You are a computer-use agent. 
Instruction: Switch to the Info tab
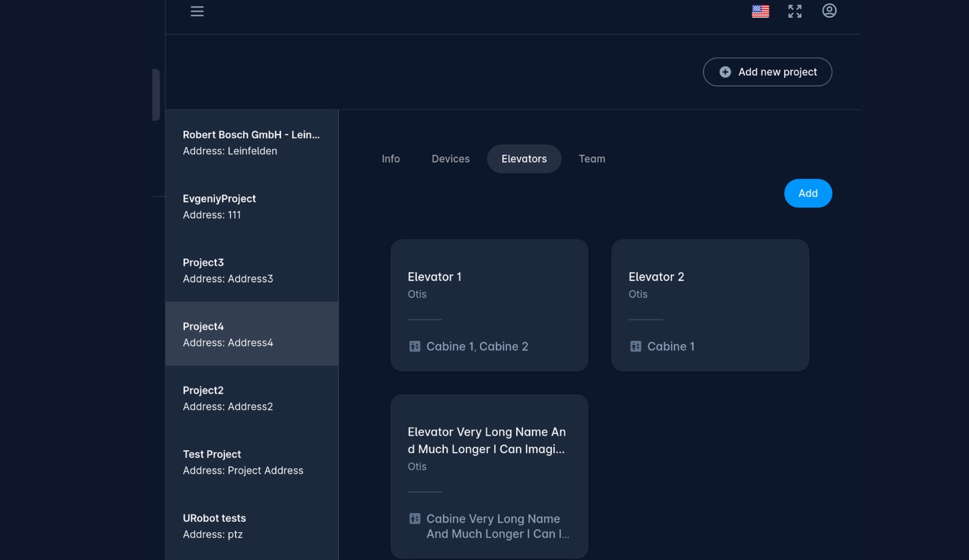click(x=391, y=158)
